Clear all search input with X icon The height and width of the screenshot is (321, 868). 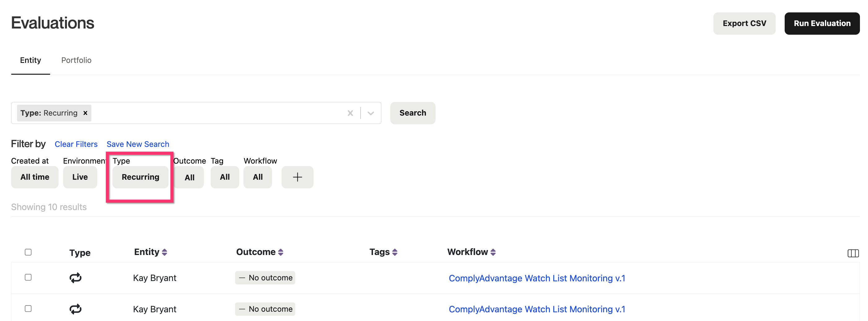coord(350,113)
